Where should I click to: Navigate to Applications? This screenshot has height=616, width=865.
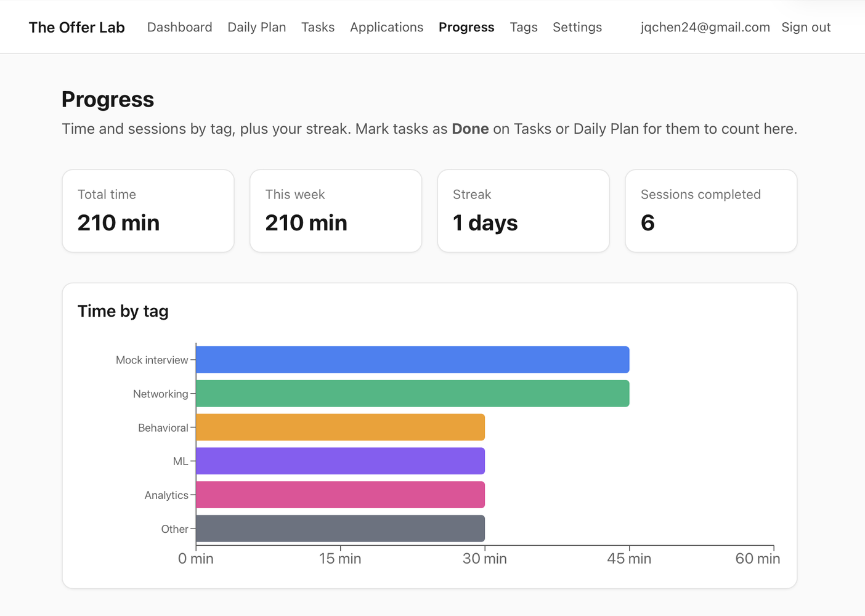coord(386,27)
